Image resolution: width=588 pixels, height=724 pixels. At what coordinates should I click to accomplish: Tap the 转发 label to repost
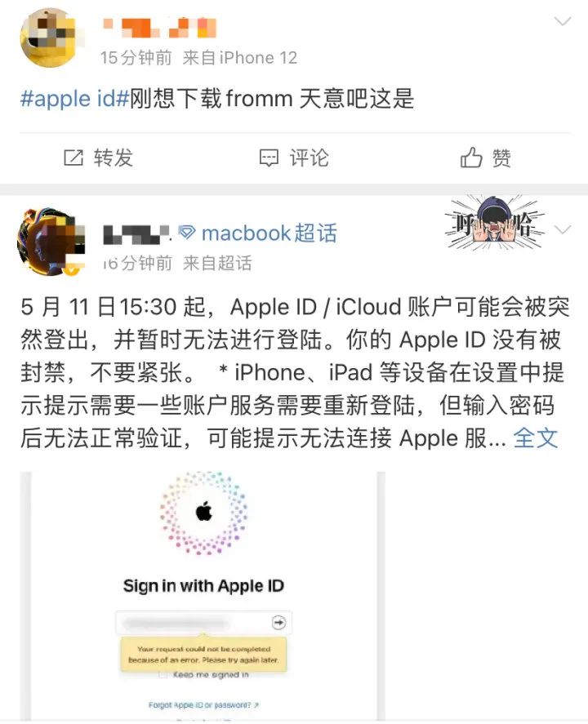click(114, 158)
